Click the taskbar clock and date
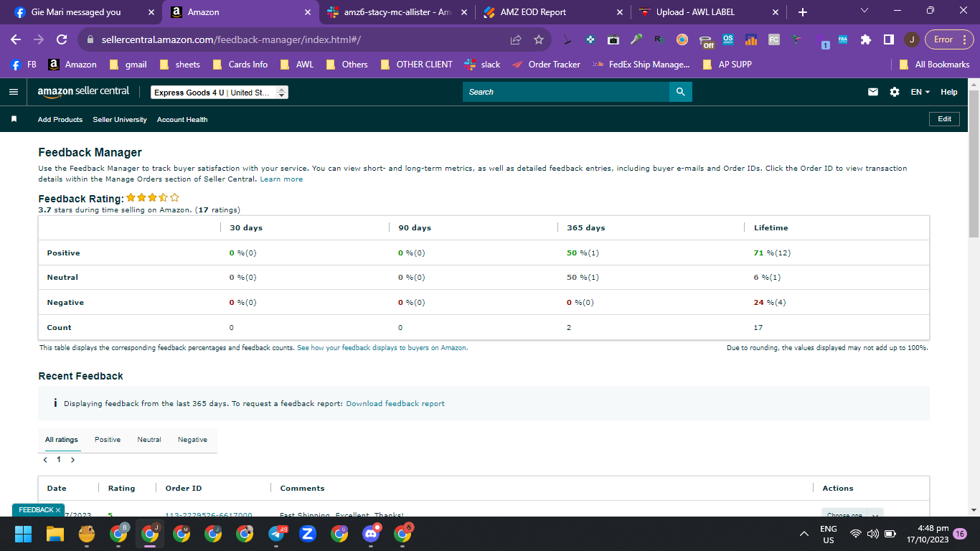Image resolution: width=980 pixels, height=551 pixels. click(x=927, y=534)
